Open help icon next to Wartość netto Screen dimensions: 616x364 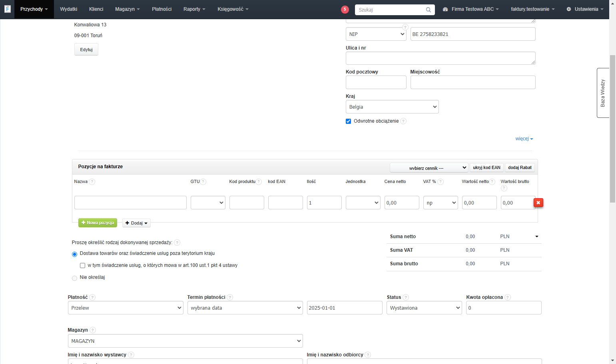click(492, 182)
